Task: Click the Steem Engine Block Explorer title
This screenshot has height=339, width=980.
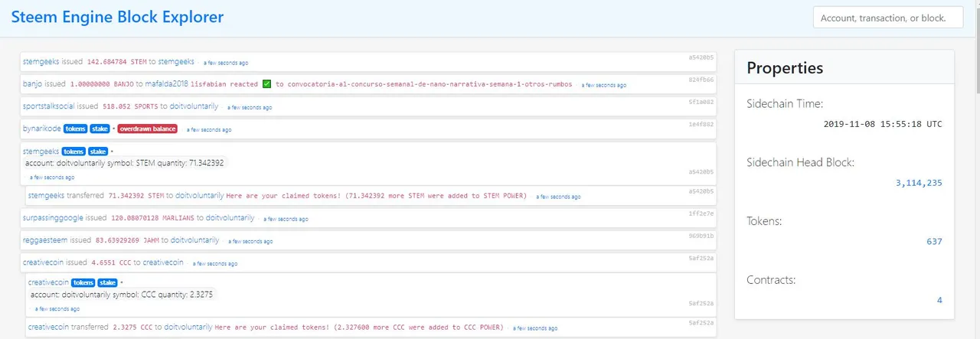Action: [117, 17]
